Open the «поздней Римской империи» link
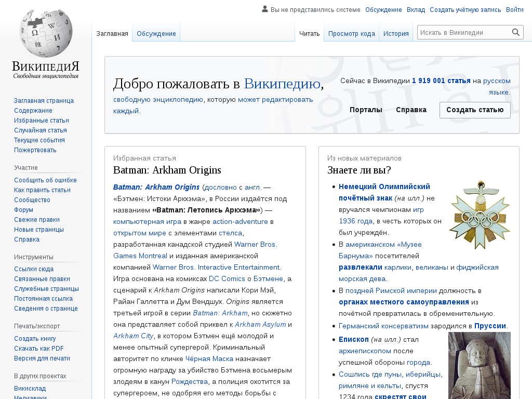Image resolution: width=532 pixels, height=399 pixels. click(x=391, y=291)
